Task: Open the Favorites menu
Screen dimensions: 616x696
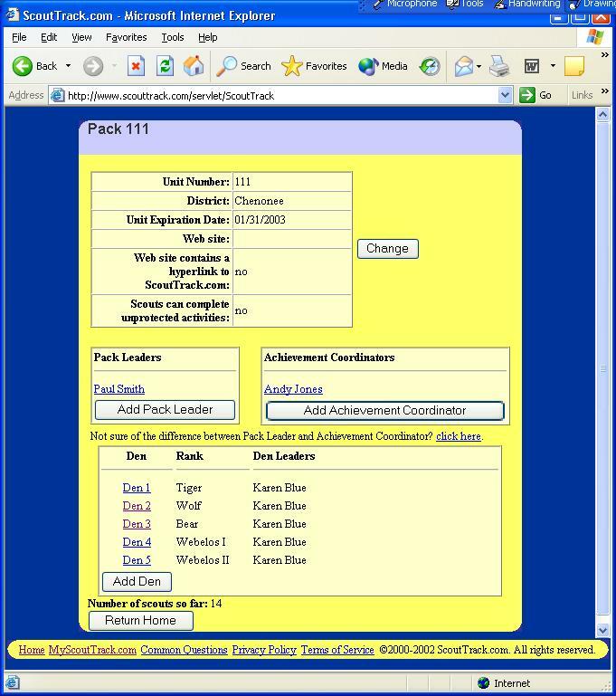Action: coord(126,37)
